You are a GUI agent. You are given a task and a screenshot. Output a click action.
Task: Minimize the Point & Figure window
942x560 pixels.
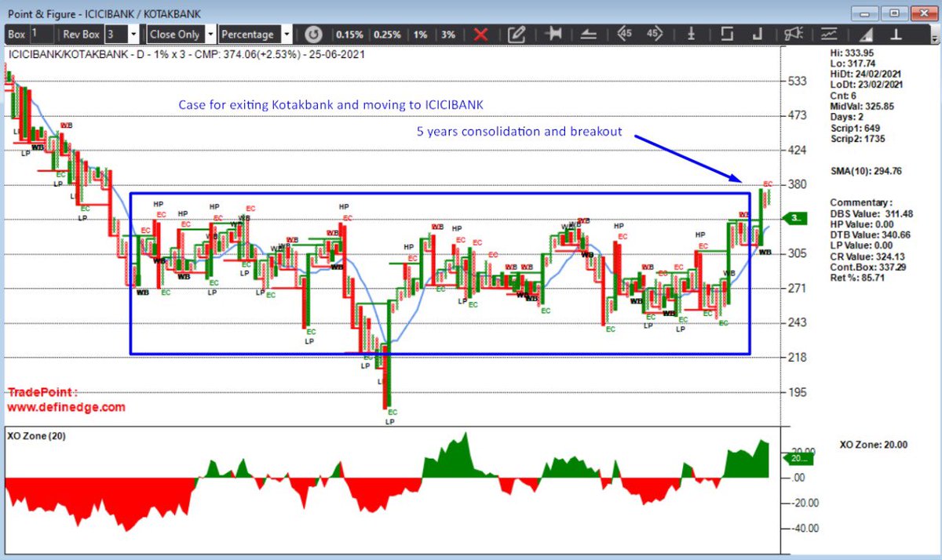865,12
